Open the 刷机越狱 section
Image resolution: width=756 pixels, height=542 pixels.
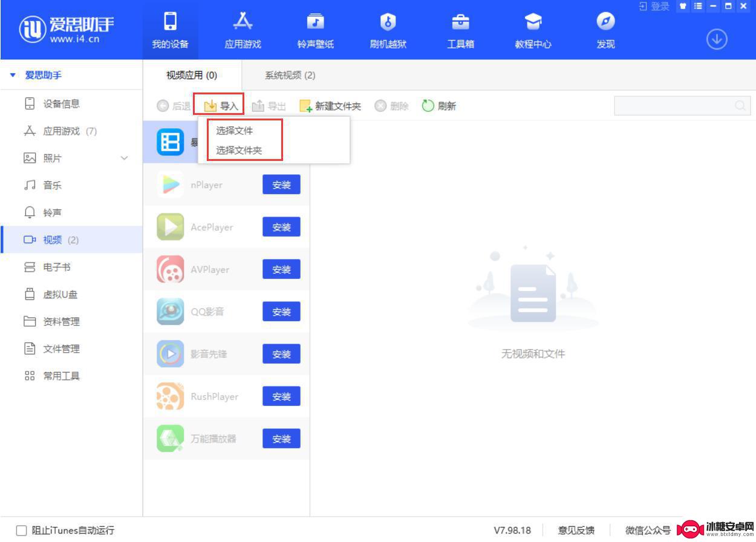tap(388, 30)
